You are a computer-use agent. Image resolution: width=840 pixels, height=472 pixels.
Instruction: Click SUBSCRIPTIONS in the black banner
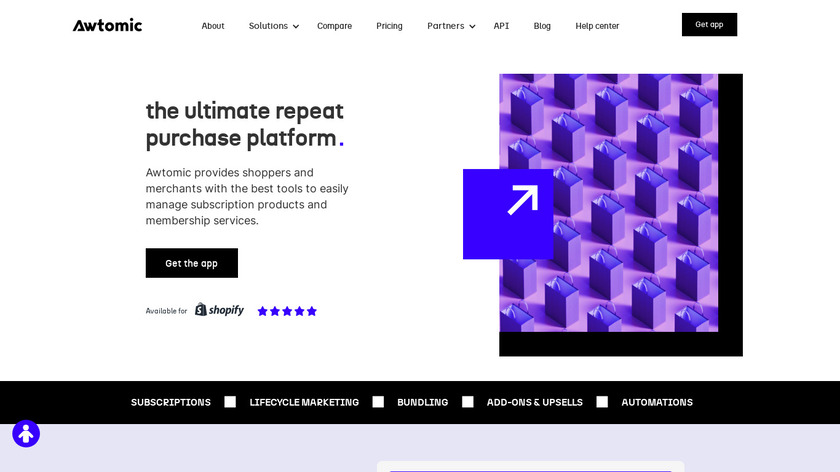coord(171,402)
